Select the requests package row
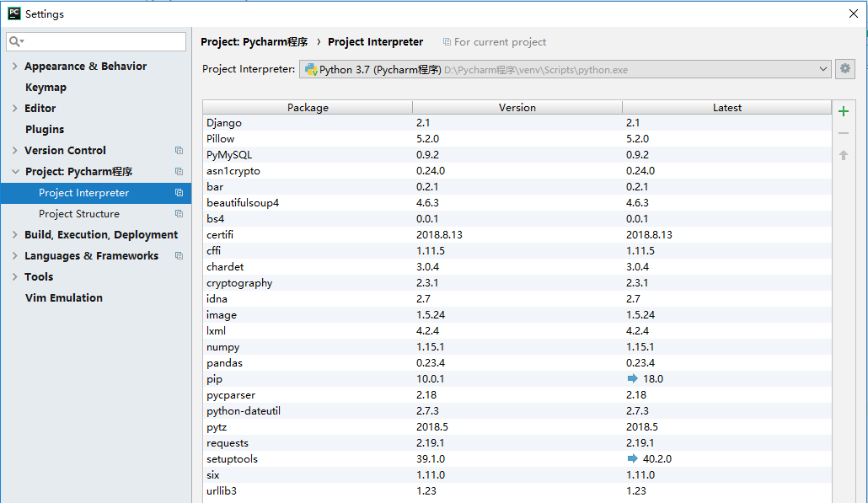 (x=517, y=443)
